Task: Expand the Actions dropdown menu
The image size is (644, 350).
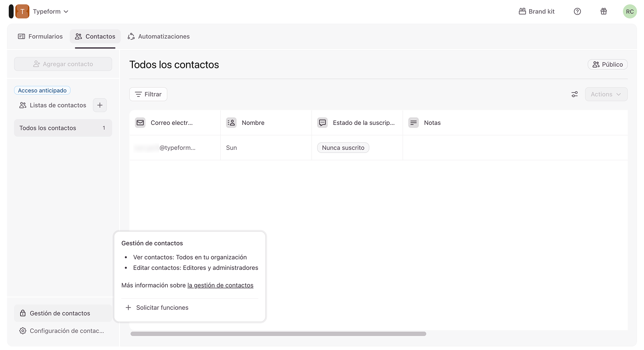Action: pyautogui.click(x=606, y=94)
